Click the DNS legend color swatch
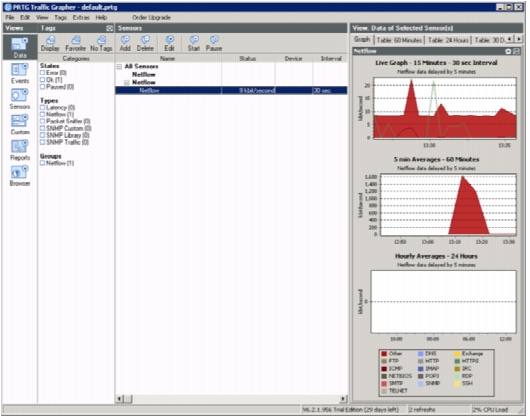530x420 pixels. coord(421,353)
